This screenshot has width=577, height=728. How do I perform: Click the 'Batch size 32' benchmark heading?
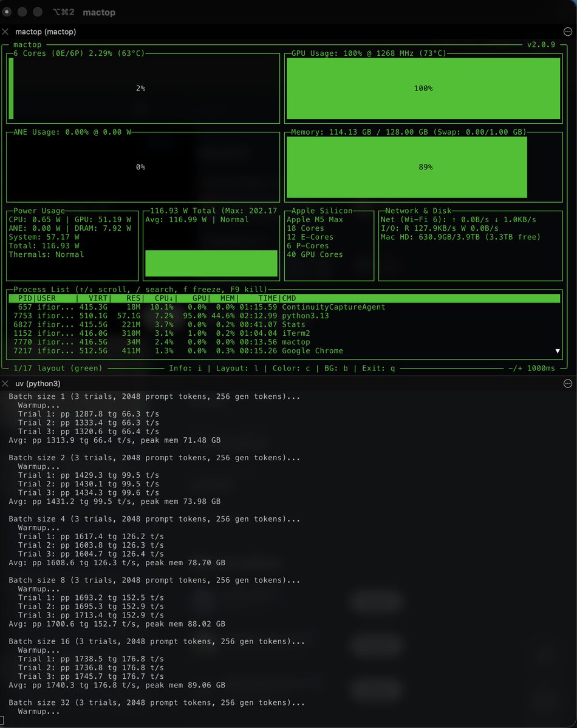(157, 703)
